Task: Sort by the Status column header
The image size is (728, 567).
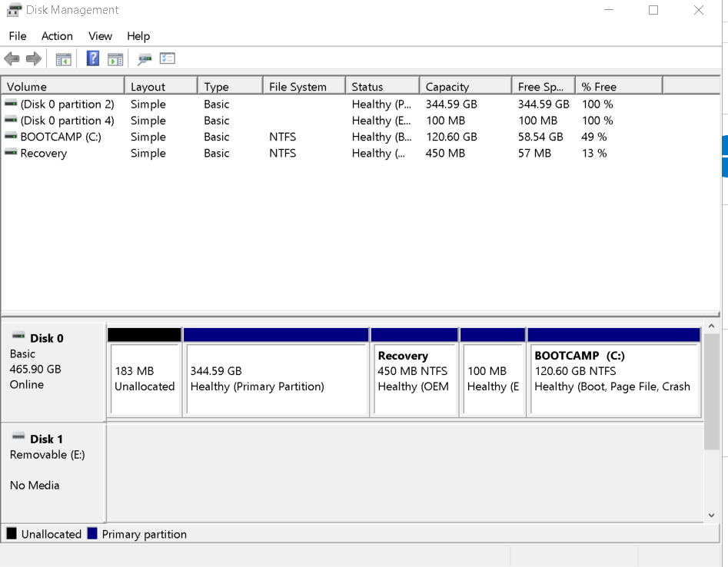Action: (x=383, y=87)
